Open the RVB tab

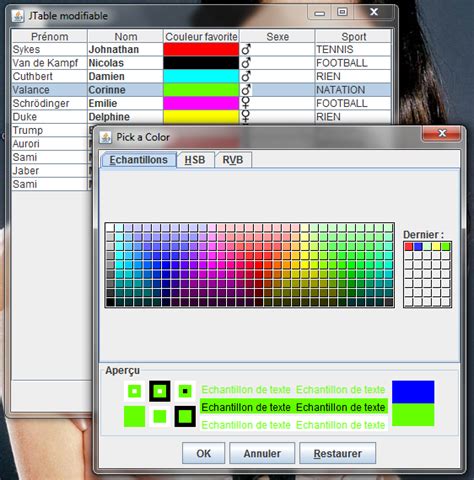[x=233, y=160]
